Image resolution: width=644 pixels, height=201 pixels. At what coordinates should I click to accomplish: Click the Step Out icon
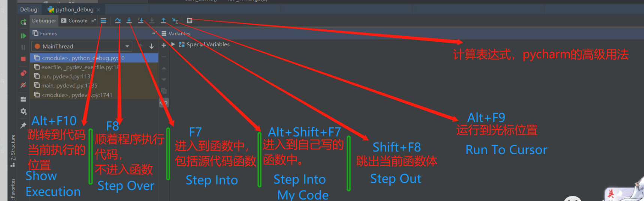[x=163, y=21]
